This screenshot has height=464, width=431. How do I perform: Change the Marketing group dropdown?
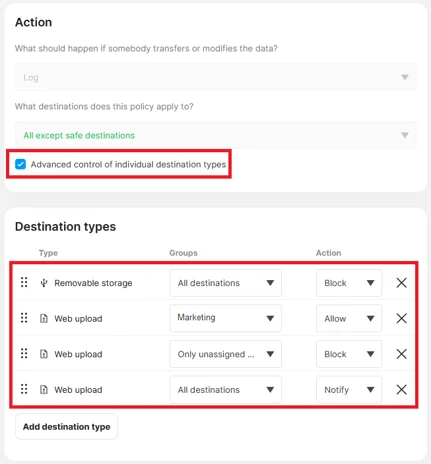[x=225, y=318]
